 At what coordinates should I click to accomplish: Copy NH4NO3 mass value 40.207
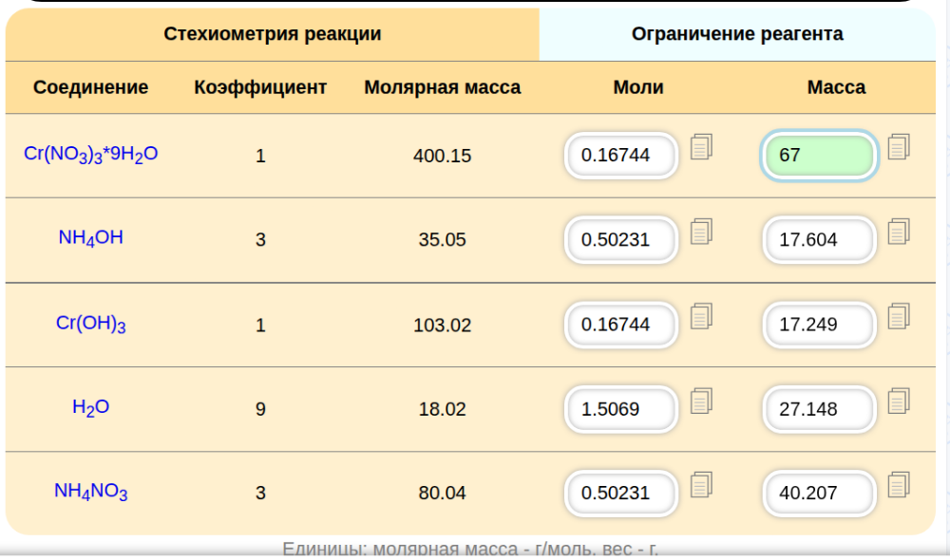point(899,485)
